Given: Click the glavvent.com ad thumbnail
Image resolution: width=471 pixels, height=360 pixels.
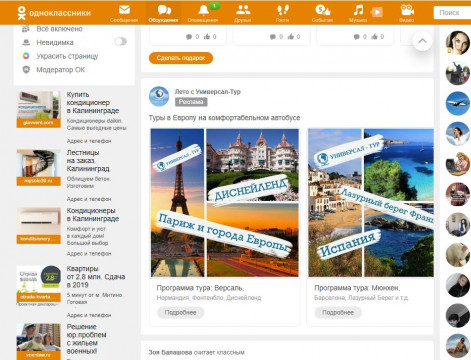Looking at the screenshot, I should [39, 109].
